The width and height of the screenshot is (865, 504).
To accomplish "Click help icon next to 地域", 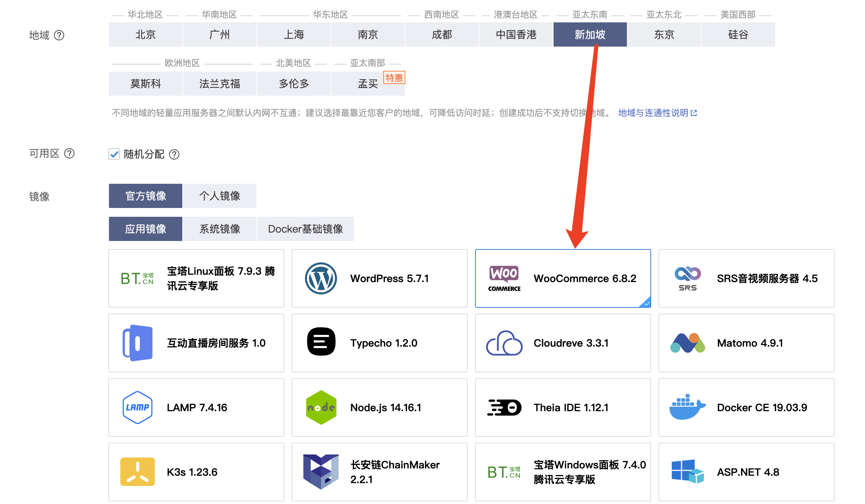I will pos(59,35).
